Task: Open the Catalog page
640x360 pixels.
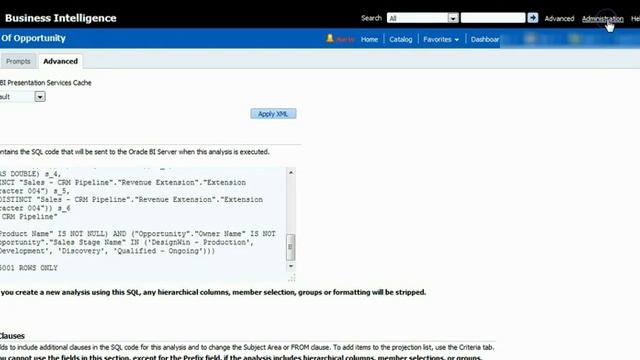Action: (x=400, y=40)
